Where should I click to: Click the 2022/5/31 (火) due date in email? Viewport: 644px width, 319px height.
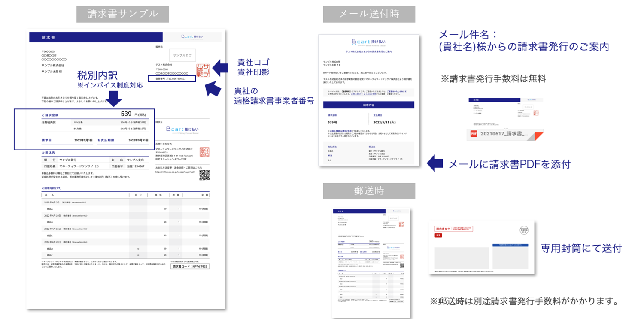[x=385, y=122]
